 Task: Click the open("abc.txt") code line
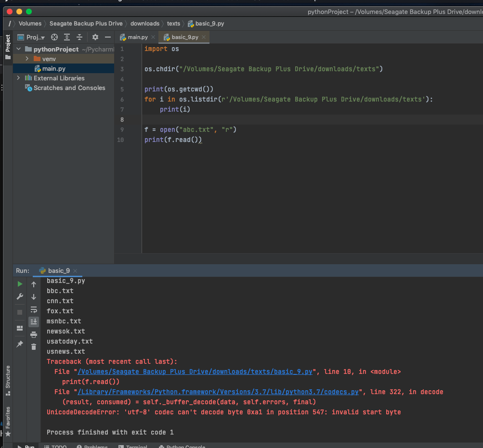(190, 129)
